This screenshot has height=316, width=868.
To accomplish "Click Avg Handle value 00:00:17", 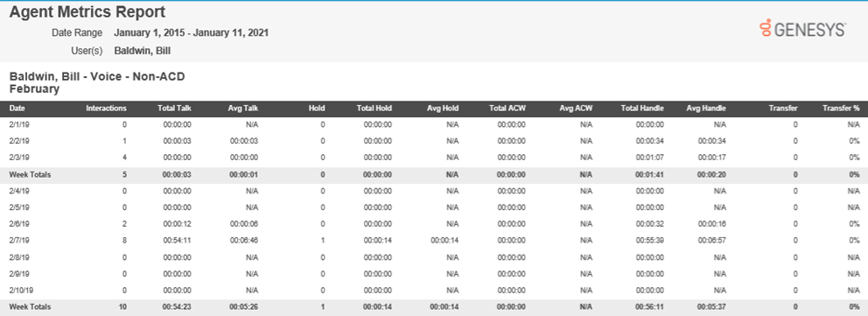I will point(712,158).
